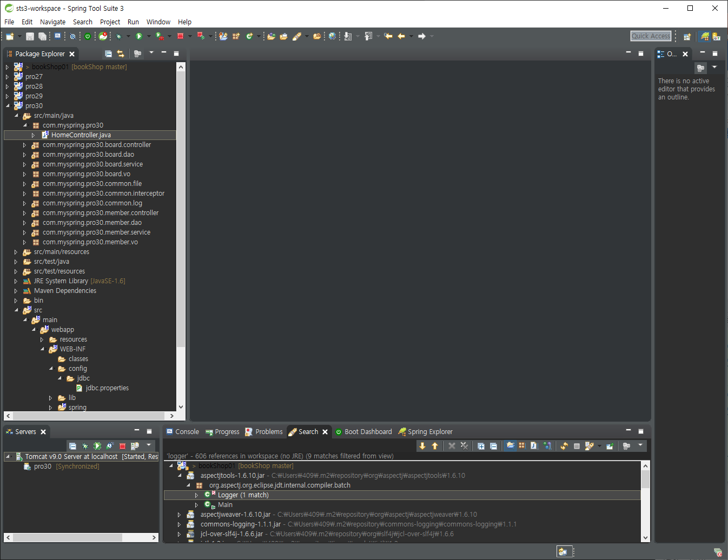Click the Debug bug icon in the toolbar

pos(119,36)
